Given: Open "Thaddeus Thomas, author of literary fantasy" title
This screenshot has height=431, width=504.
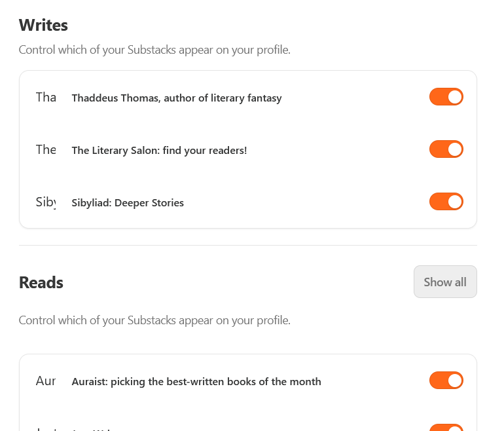Looking at the screenshot, I should [x=177, y=98].
